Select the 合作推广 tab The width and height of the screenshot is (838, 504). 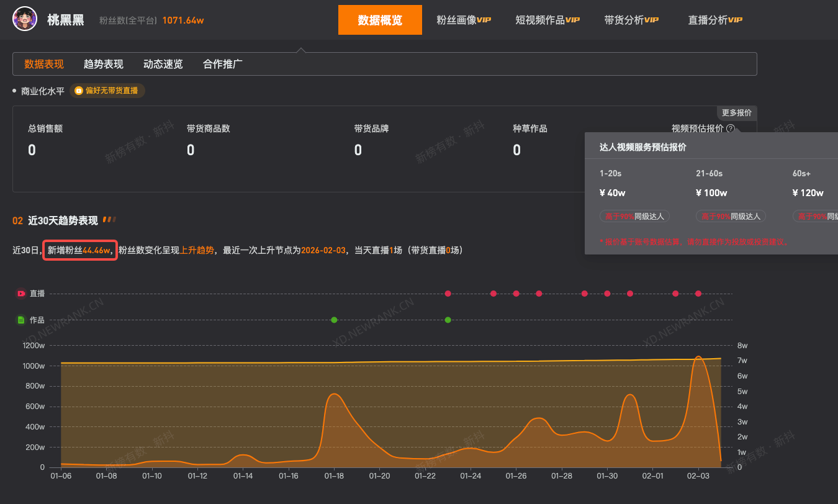coord(222,63)
